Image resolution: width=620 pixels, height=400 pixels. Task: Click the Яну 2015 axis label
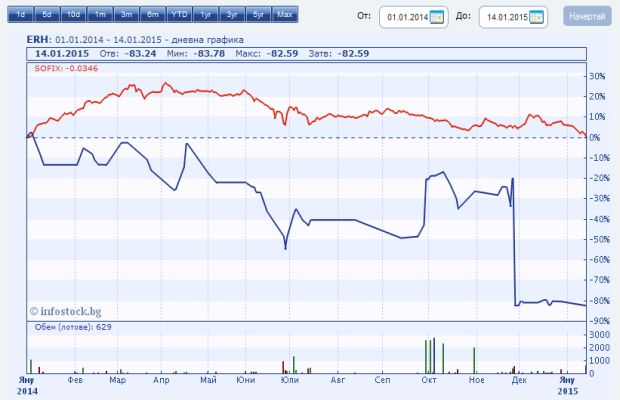click(568, 385)
